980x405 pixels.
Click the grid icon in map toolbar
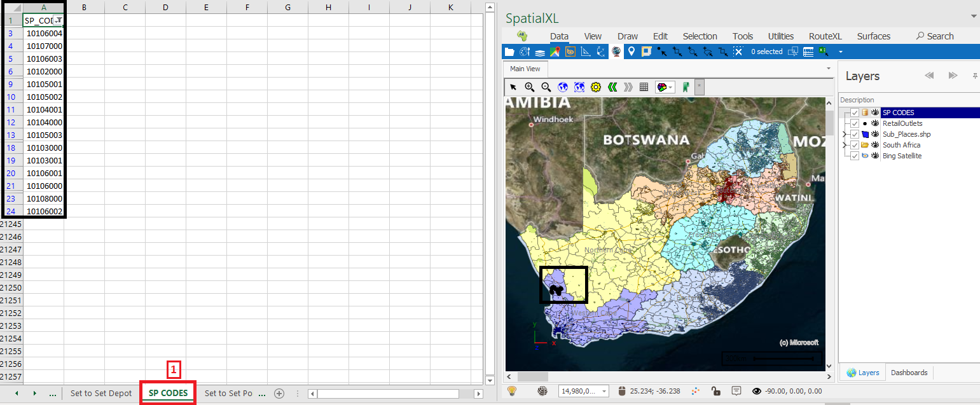(644, 87)
